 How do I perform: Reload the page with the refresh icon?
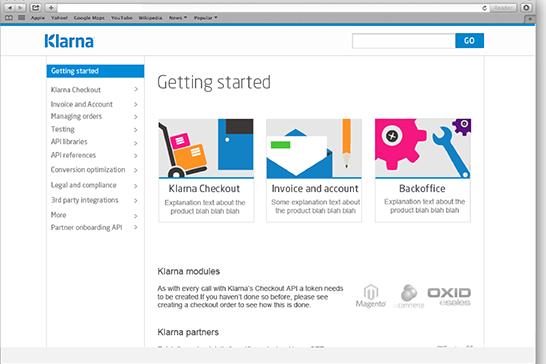[484, 8]
